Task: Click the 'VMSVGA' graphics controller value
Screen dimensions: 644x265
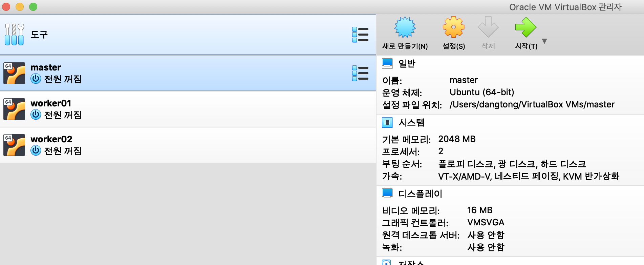Action: pyautogui.click(x=486, y=222)
